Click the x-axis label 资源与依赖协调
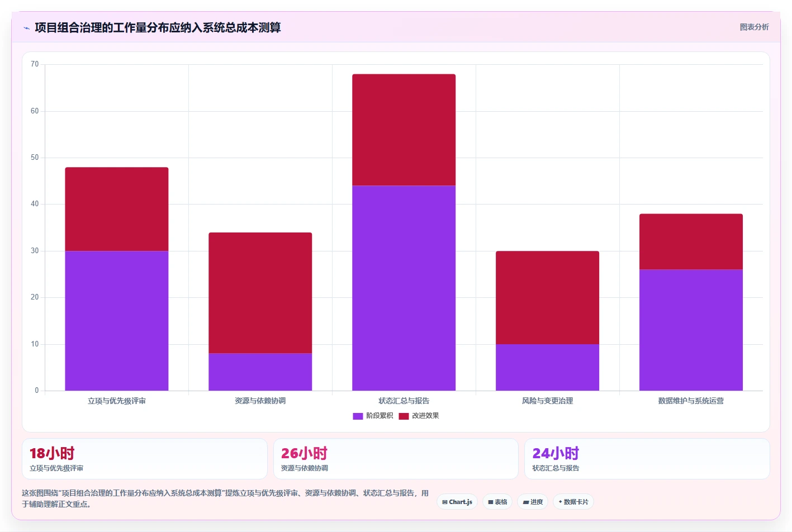 [x=260, y=401]
